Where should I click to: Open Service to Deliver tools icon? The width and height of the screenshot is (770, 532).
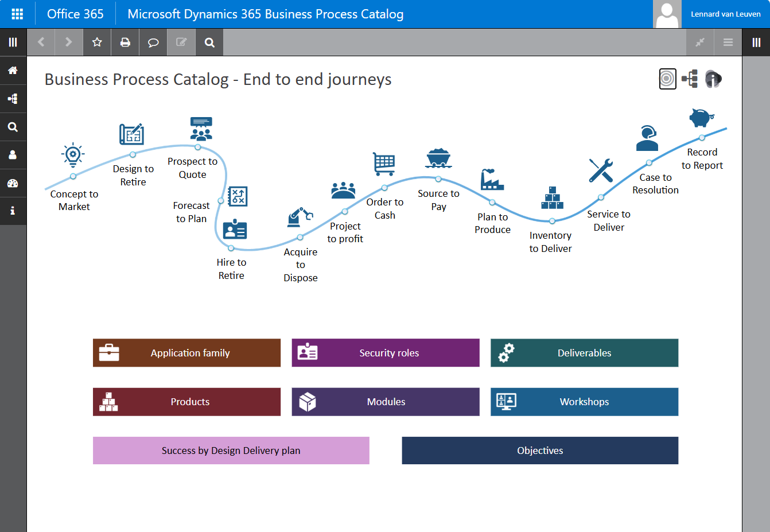pos(601,170)
